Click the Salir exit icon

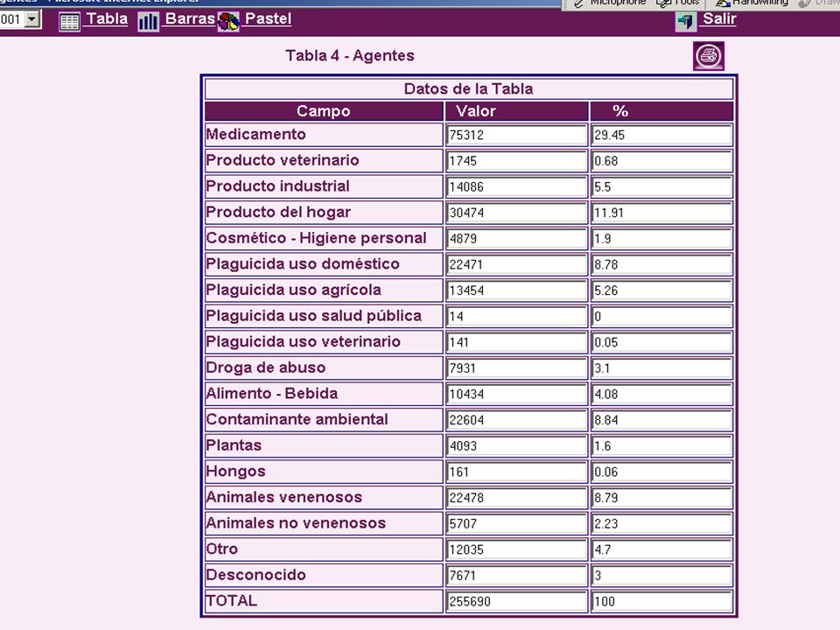pyautogui.click(x=686, y=22)
